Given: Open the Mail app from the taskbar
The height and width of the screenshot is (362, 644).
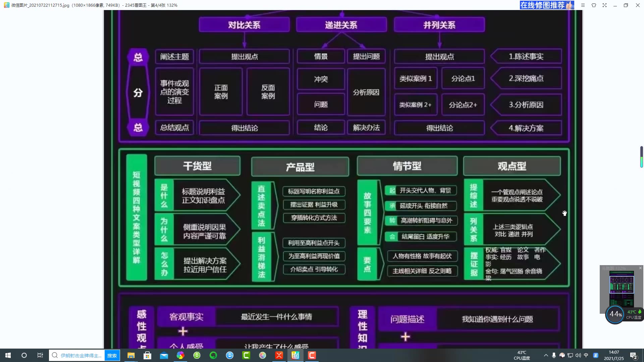Looking at the screenshot, I should pyautogui.click(x=164, y=356).
